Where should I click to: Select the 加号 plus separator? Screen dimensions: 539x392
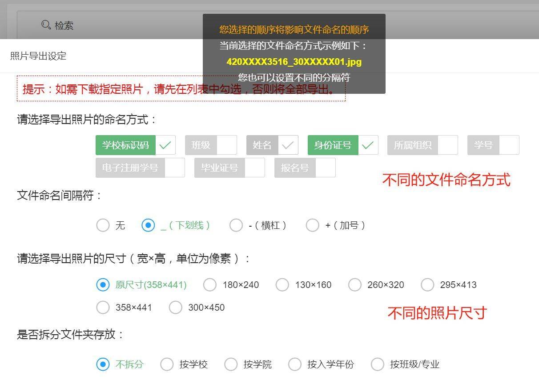tap(313, 225)
